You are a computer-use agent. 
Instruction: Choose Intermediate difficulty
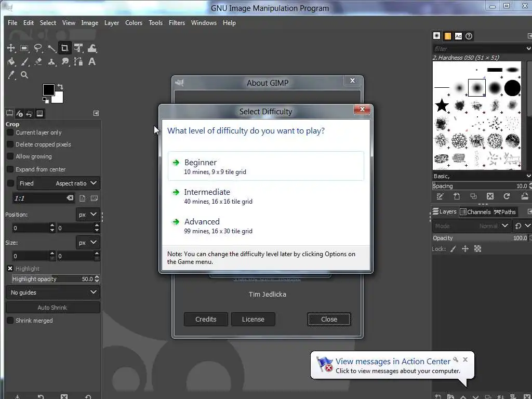[x=266, y=196]
